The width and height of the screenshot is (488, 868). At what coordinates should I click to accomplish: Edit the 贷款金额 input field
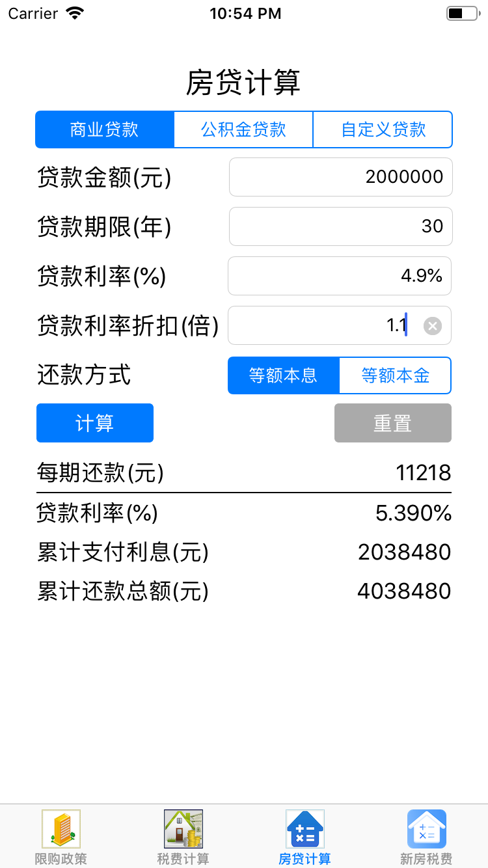pyautogui.click(x=340, y=177)
